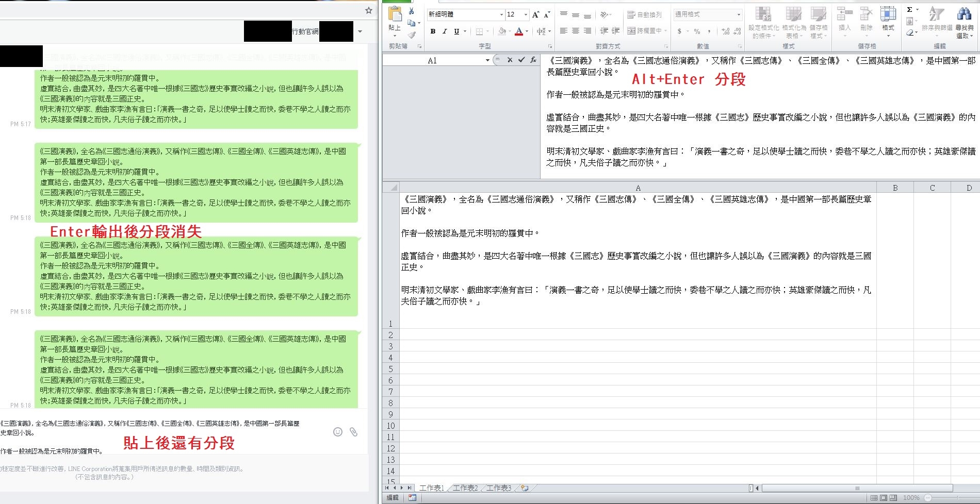
Task: Click the increase indent icon
Action: pyautogui.click(x=616, y=31)
